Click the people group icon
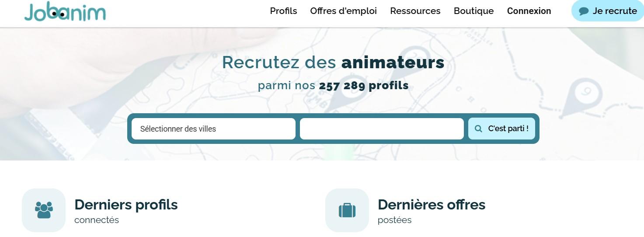The height and width of the screenshot is (237, 644). point(44,210)
